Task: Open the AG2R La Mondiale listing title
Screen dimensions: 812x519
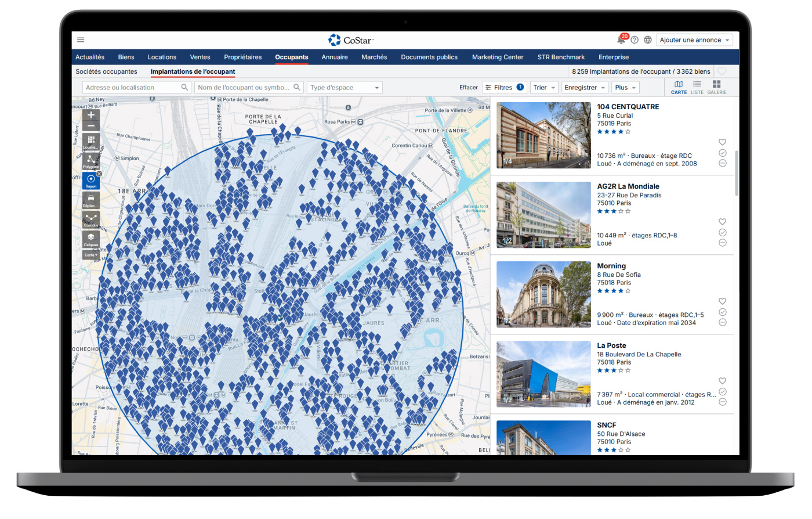Action: 628,186
